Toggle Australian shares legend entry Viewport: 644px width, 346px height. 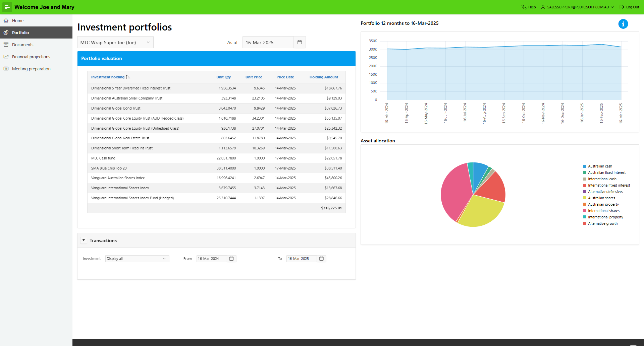click(x=601, y=198)
